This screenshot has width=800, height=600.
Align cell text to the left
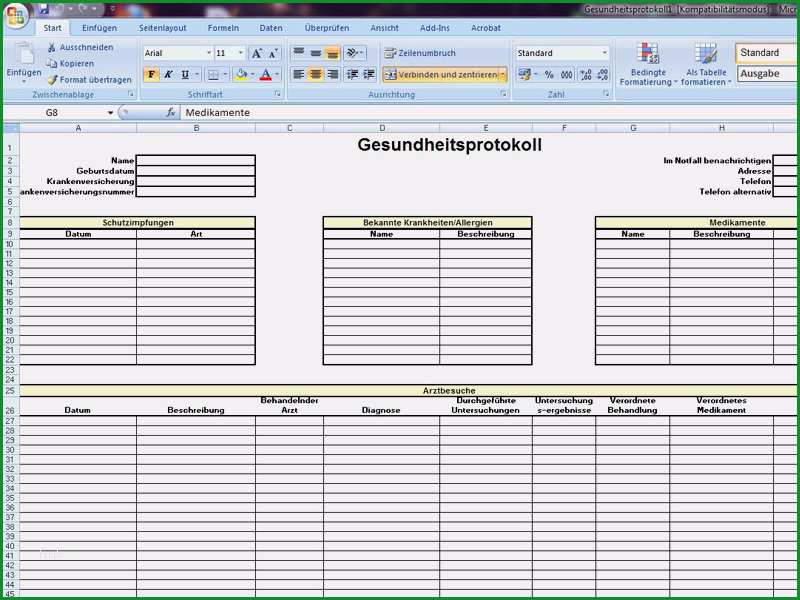tap(299, 74)
